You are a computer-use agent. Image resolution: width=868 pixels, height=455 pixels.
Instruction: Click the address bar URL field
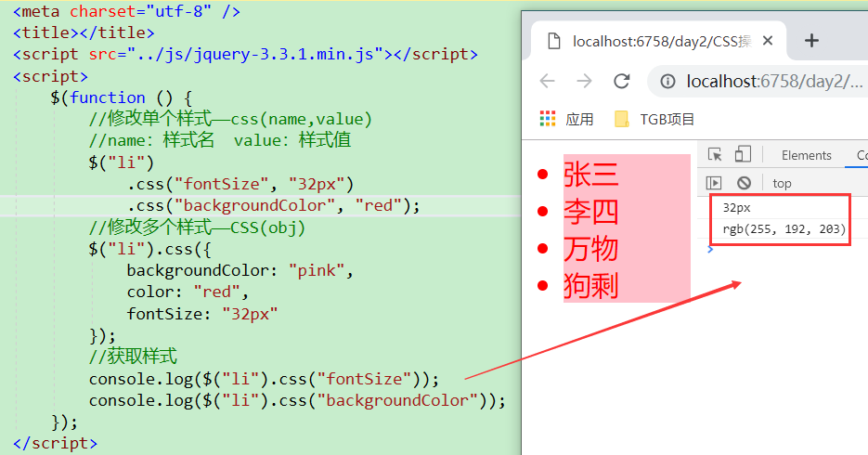pyautogui.click(x=774, y=82)
